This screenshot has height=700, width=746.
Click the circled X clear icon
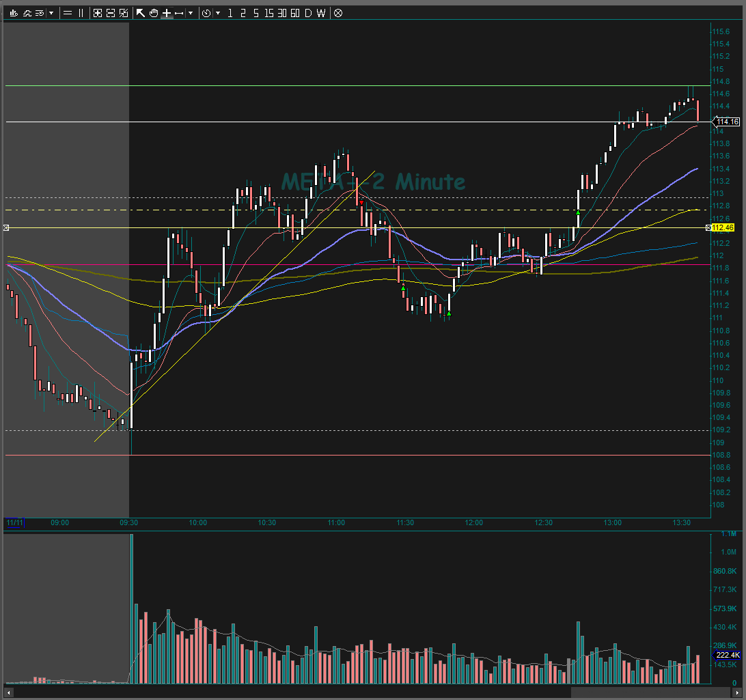tap(338, 13)
